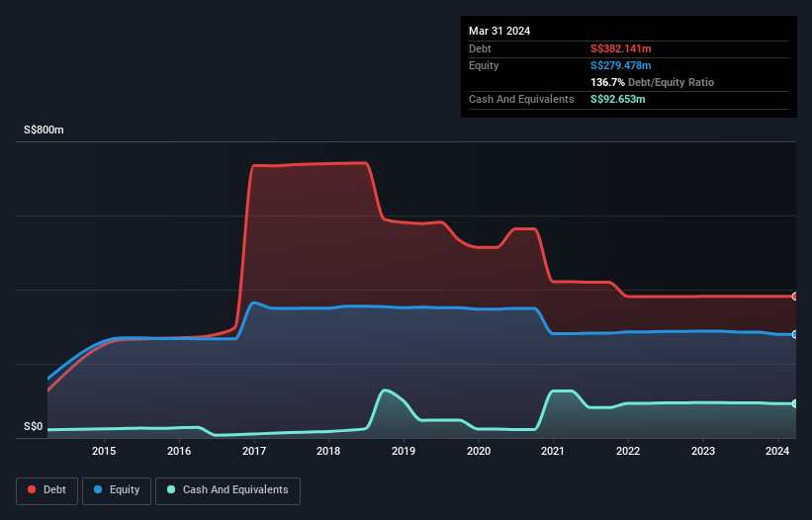The height and width of the screenshot is (520, 812).
Task: Click the 136.7% Debt/Equity Ratio text
Action: pyautogui.click(x=652, y=82)
